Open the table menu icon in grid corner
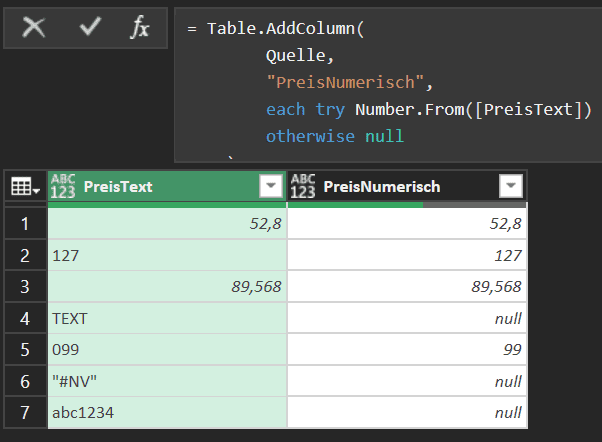602x442 pixels. point(24,187)
